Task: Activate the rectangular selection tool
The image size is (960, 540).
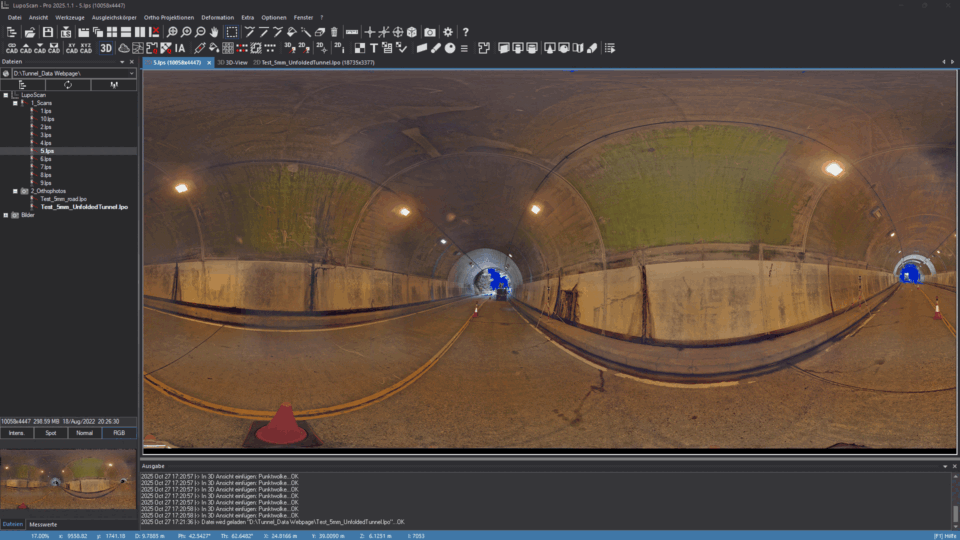Action: click(232, 32)
